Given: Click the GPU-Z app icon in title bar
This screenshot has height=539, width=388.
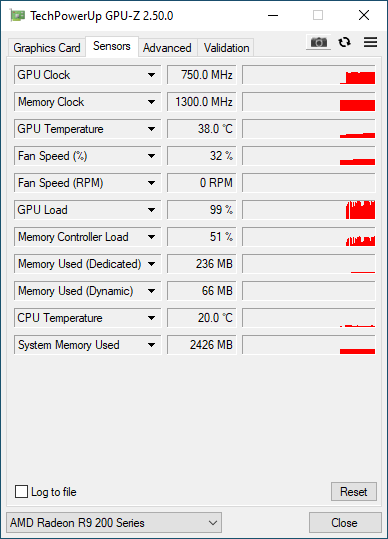Looking at the screenshot, I should (18, 15).
